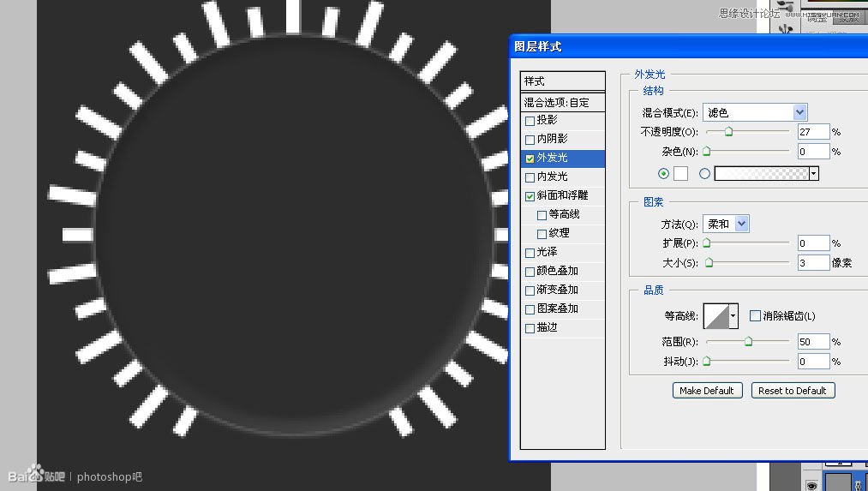Enable the 等高线 contour sub-option checkbox
Viewport: 868px width, 491px height.
(542, 215)
